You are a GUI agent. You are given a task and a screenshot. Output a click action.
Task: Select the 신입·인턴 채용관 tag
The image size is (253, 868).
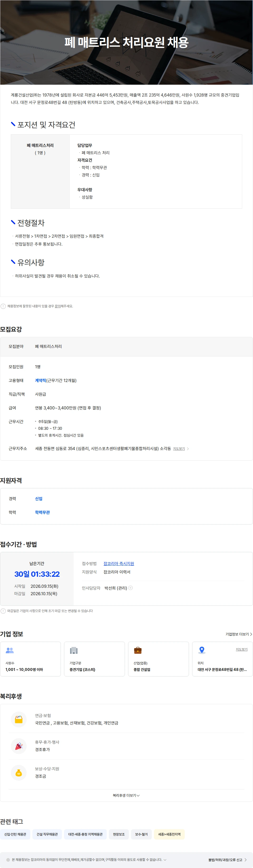pos(15,834)
